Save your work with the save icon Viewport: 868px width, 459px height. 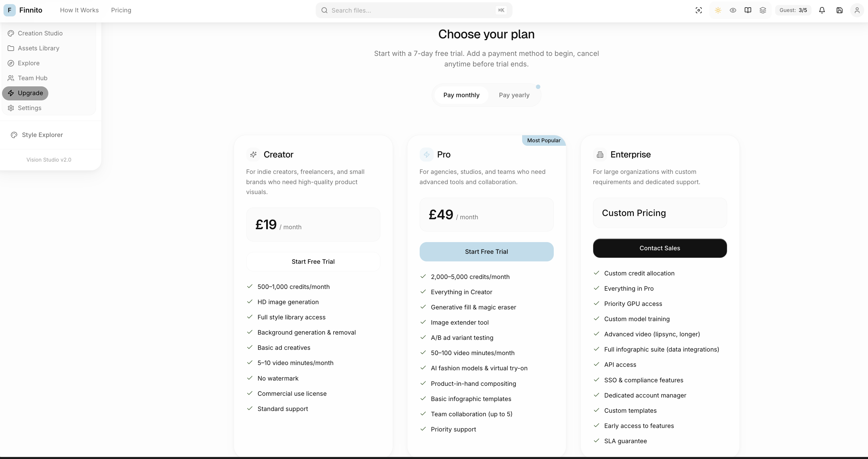pos(839,10)
